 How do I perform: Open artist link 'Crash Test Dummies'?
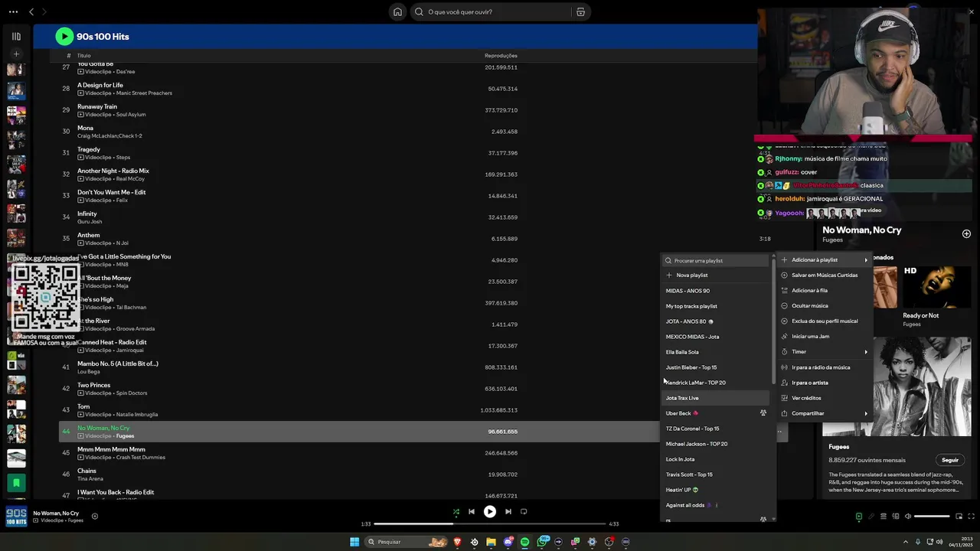[x=141, y=458]
